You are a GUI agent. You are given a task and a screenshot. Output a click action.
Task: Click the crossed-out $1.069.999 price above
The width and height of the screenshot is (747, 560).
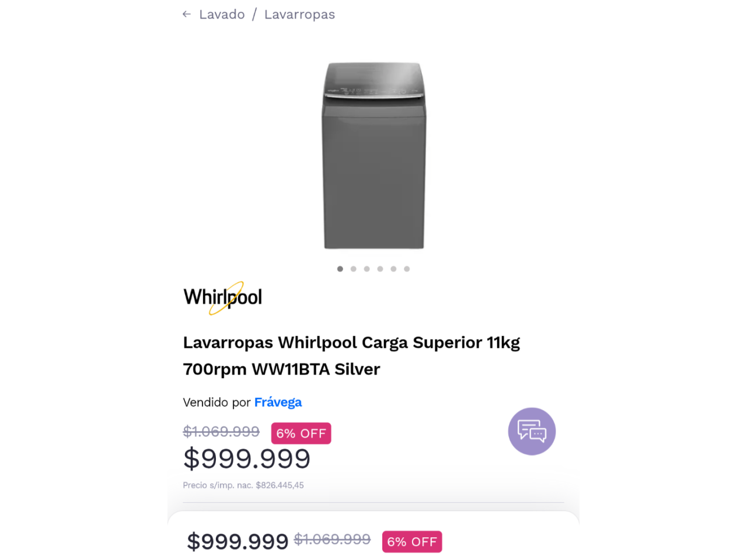[221, 432]
